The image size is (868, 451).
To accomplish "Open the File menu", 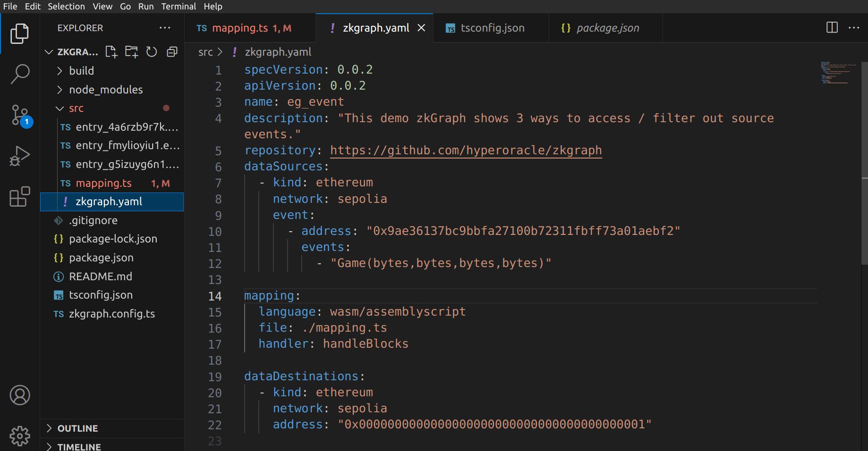I will (x=10, y=7).
